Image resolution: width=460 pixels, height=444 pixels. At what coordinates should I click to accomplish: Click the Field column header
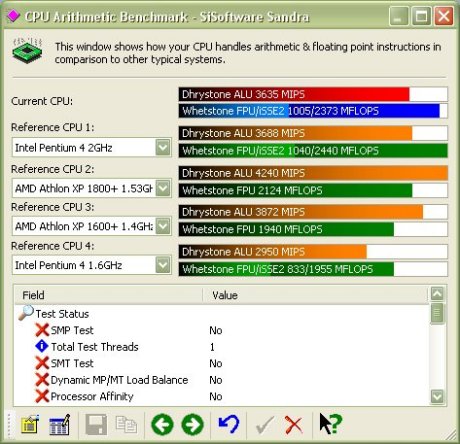(x=108, y=295)
